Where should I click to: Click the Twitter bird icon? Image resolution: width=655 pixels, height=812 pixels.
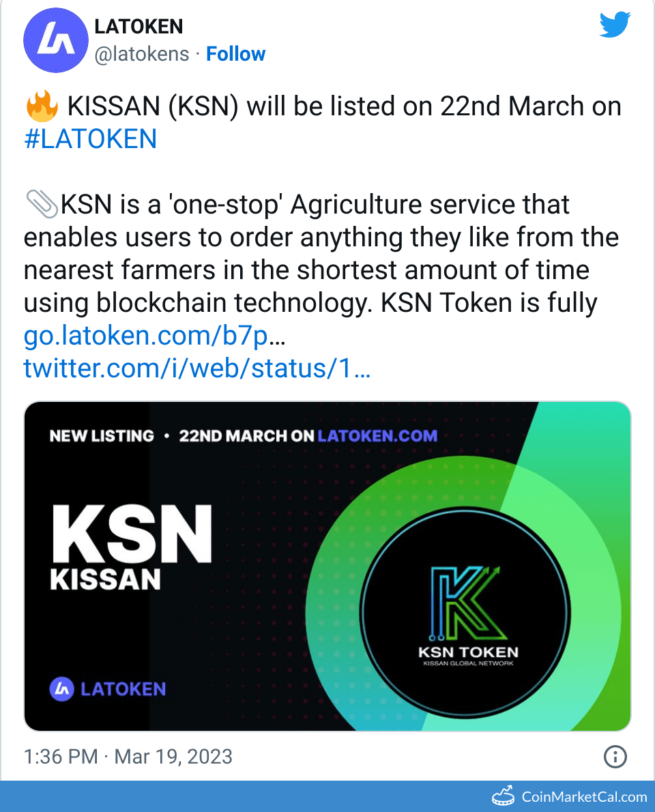pyautogui.click(x=614, y=25)
